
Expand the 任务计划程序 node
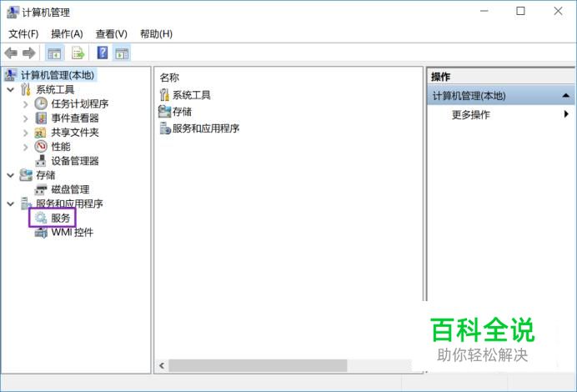click(25, 104)
